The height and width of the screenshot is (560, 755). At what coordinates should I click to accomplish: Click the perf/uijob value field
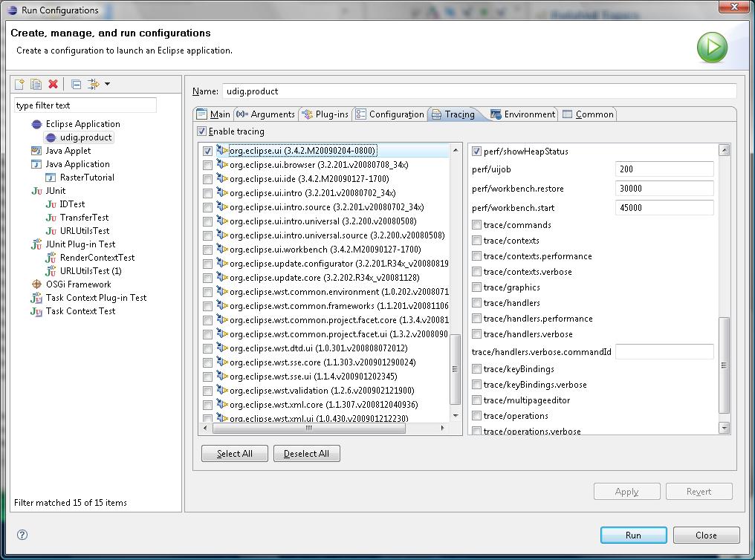click(664, 169)
